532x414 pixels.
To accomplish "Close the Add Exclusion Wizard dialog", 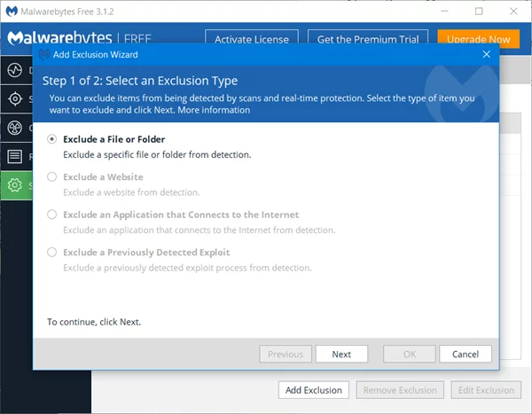I will click(x=486, y=54).
